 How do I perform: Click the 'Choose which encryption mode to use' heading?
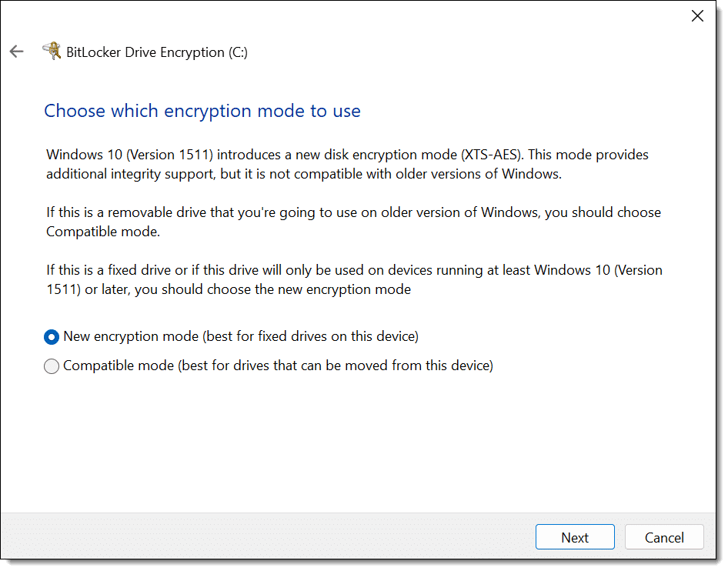pyautogui.click(x=202, y=111)
